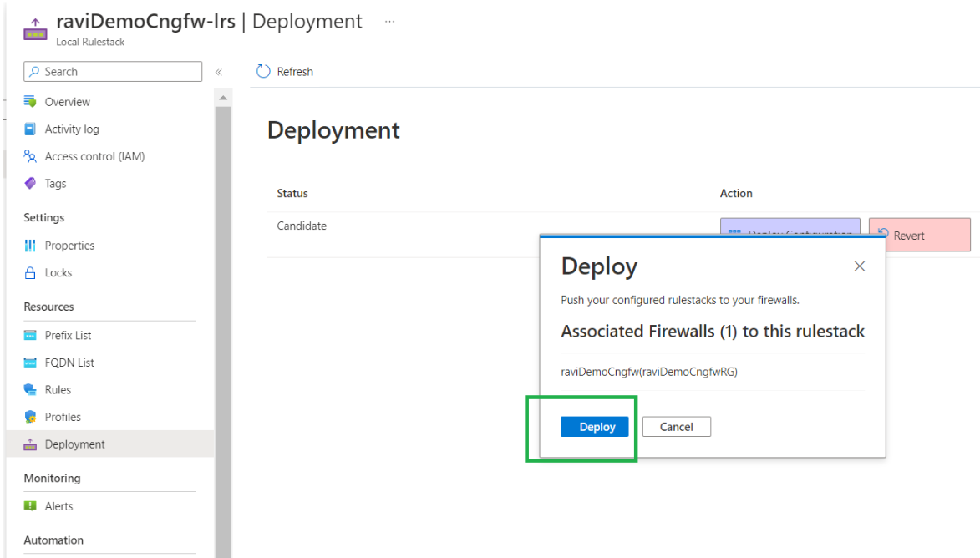This screenshot has width=980, height=558.
Task: Click the green Alerts icon
Action: (x=30, y=506)
